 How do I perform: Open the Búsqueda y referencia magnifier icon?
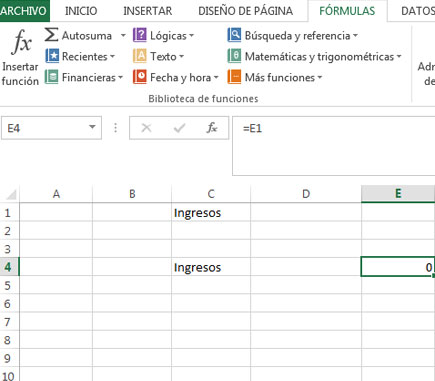(234, 35)
